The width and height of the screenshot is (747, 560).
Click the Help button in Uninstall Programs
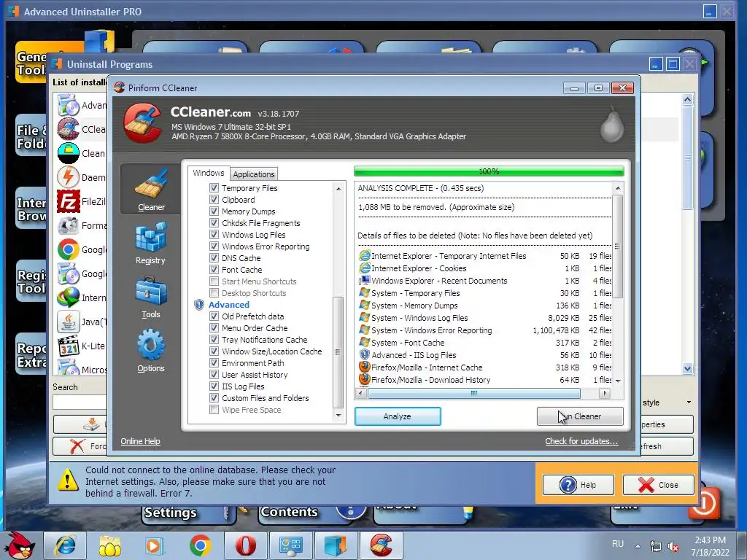[578, 485]
